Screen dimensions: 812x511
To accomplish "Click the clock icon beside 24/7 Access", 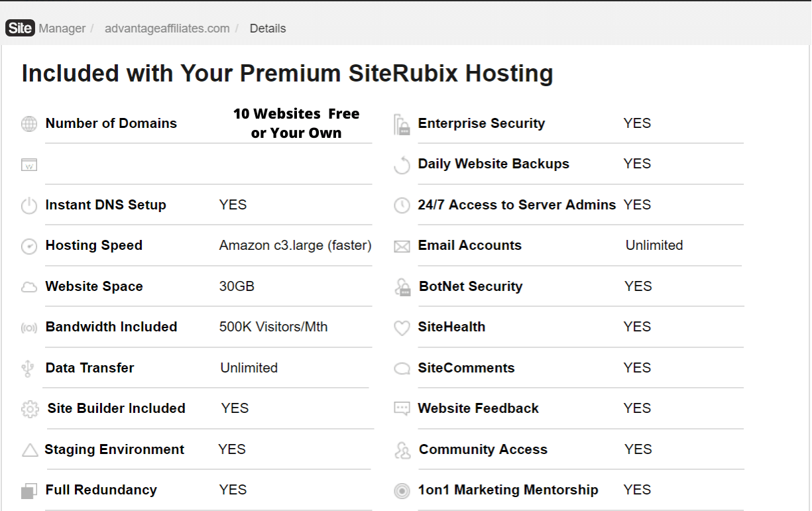I will point(402,205).
